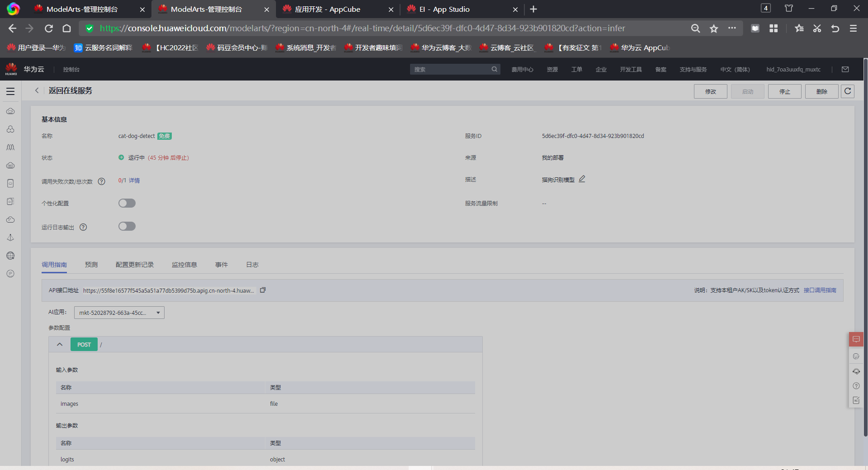Image resolution: width=868 pixels, height=470 pixels.
Task: Click the smiley satisfaction icon at right
Action: [x=856, y=356]
